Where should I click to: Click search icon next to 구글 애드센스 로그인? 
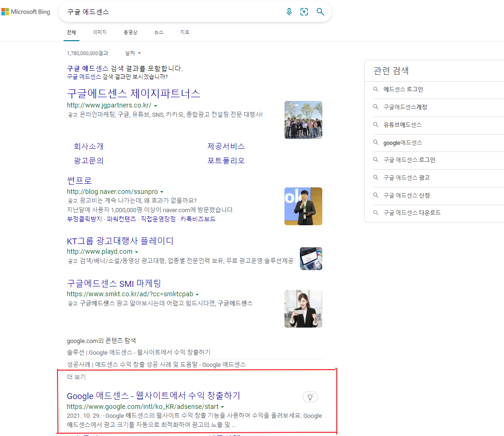coord(376,159)
